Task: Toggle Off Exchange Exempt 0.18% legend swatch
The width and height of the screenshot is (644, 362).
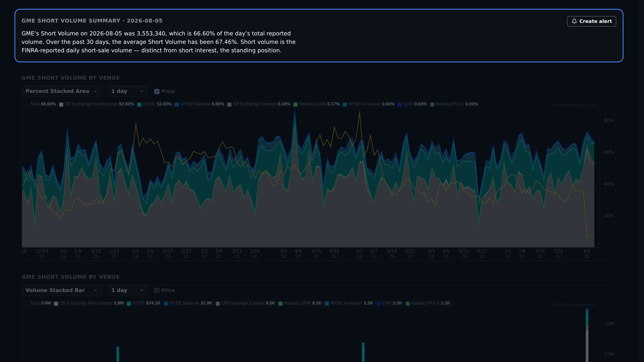Action: (x=229, y=104)
